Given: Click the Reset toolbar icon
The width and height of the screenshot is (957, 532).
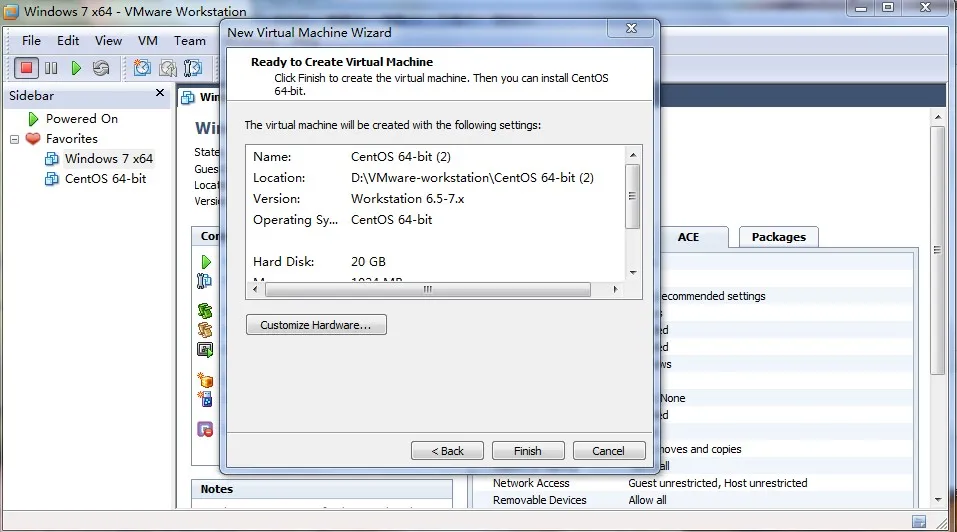Looking at the screenshot, I should click(x=101, y=68).
